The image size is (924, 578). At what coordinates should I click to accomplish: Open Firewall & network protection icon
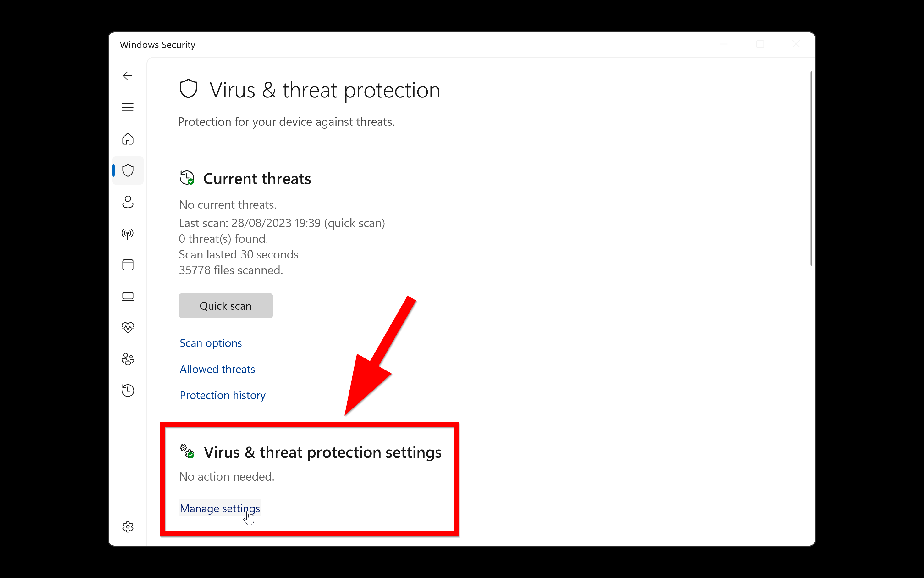point(128,234)
